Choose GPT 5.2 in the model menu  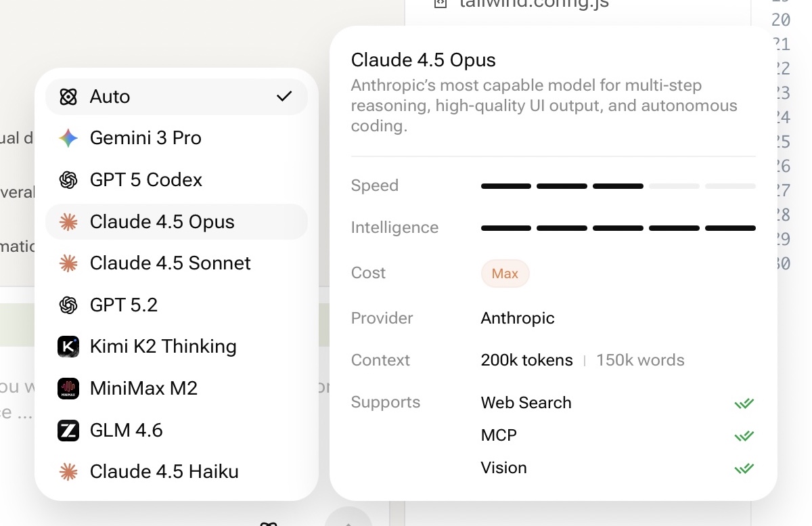click(x=124, y=305)
